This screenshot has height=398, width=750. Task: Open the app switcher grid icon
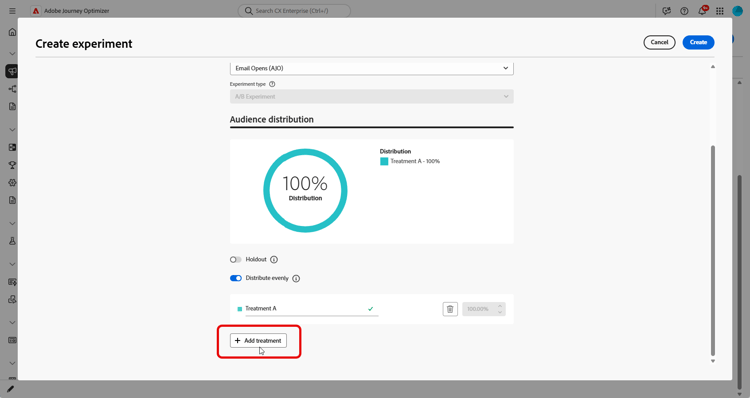(720, 11)
